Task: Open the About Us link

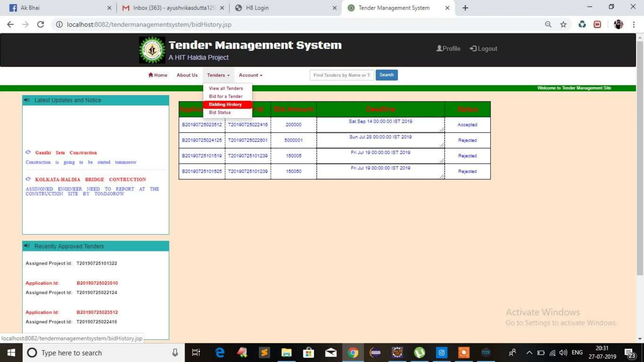Action: point(187,75)
